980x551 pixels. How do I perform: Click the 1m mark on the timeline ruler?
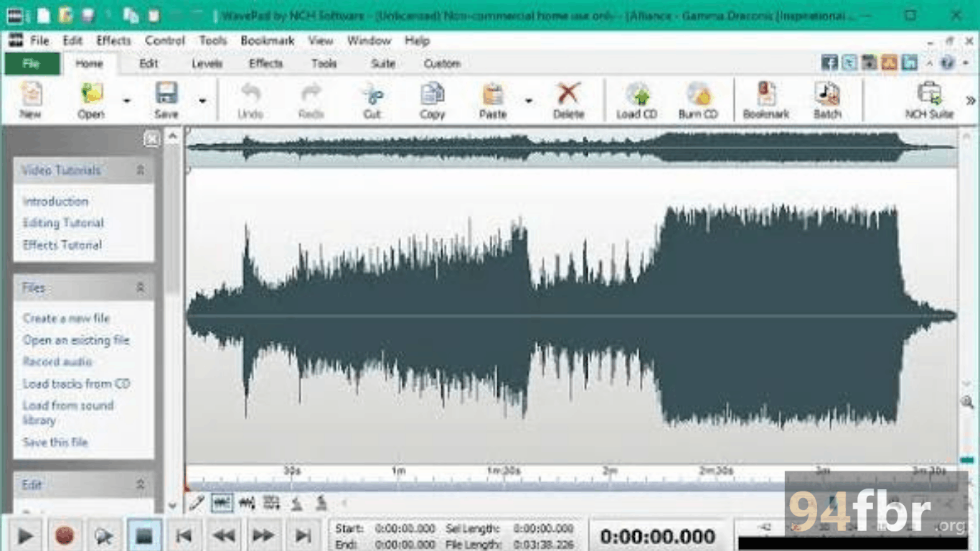click(x=398, y=471)
